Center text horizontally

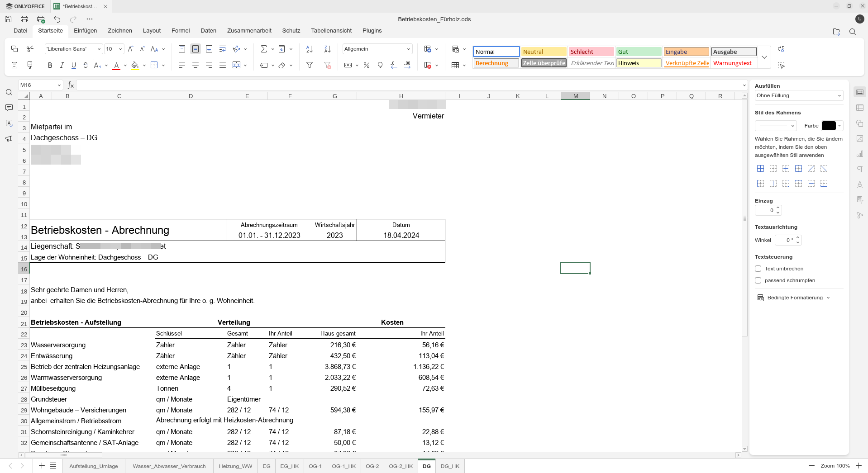point(196,65)
